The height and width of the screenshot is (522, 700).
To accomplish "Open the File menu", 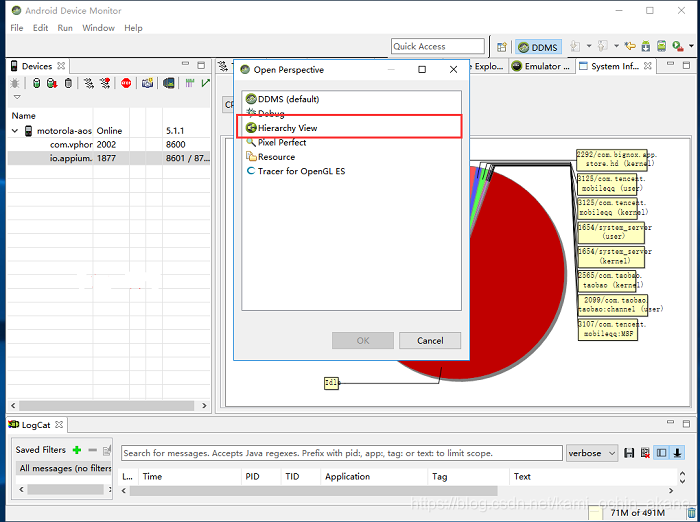I will point(17,28).
